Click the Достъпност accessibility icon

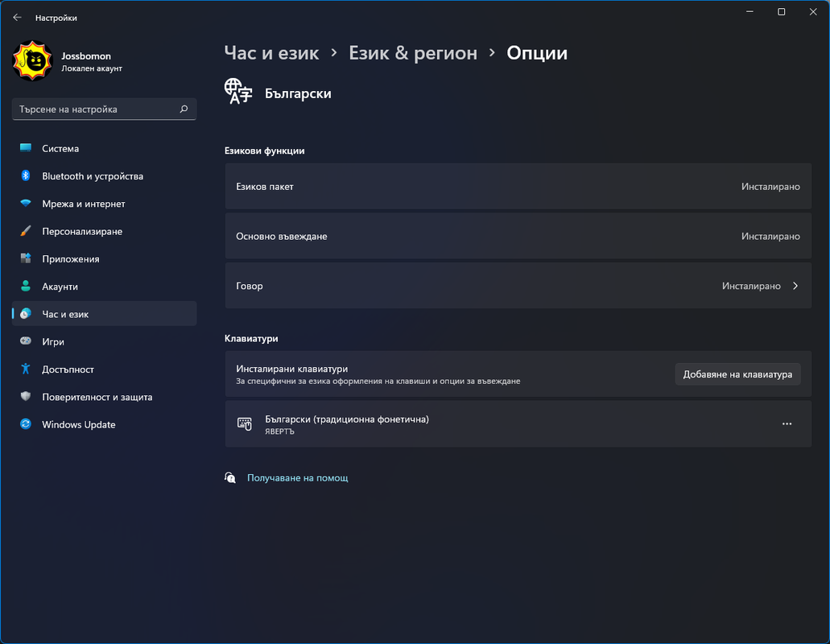(x=26, y=369)
